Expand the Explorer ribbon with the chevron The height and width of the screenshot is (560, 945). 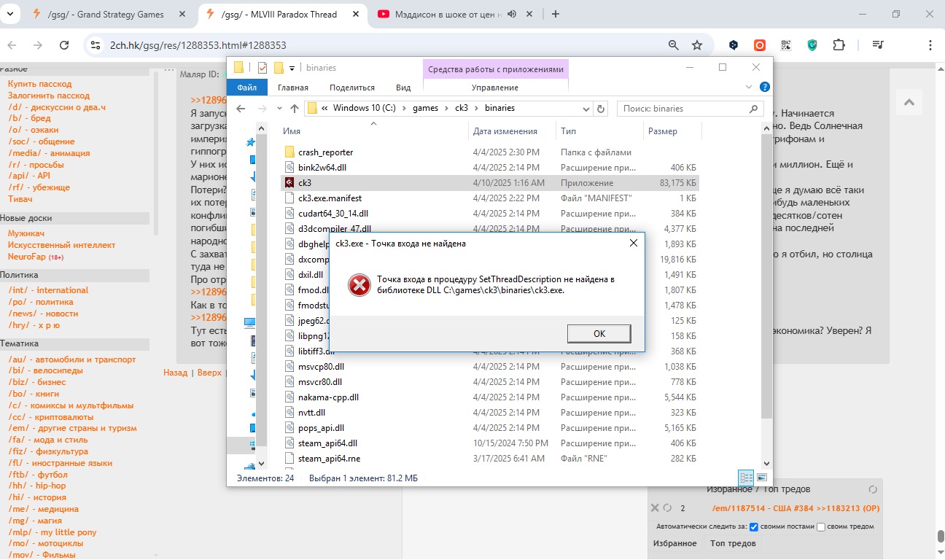point(749,87)
